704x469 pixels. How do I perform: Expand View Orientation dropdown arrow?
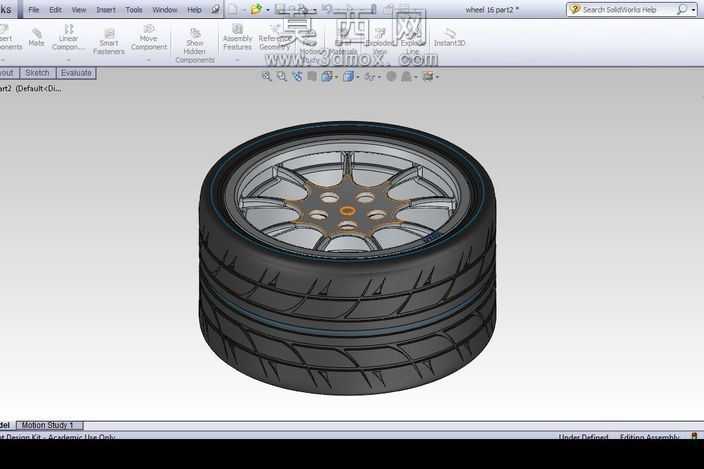click(x=336, y=77)
